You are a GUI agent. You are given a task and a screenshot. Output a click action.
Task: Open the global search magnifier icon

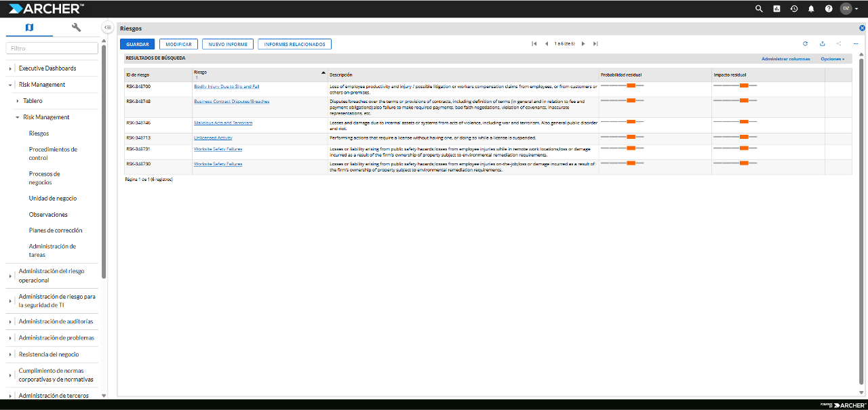[x=759, y=9]
